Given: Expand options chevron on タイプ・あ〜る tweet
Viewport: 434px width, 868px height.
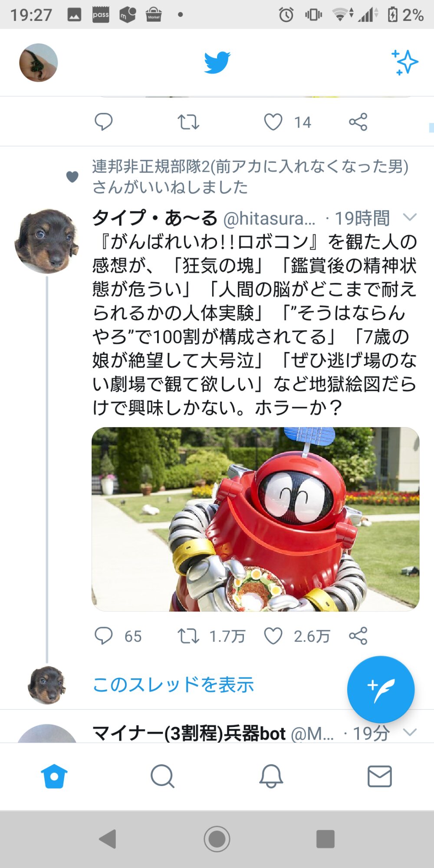Looking at the screenshot, I should [410, 217].
